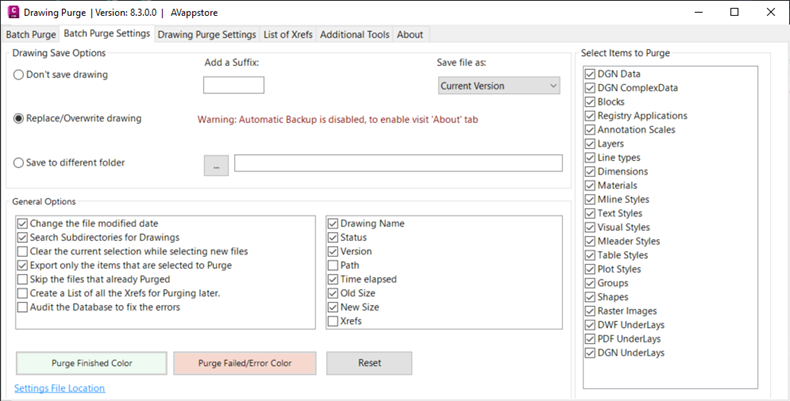Click the Add a Suffix text field
This screenshot has width=790, height=401.
tap(233, 85)
